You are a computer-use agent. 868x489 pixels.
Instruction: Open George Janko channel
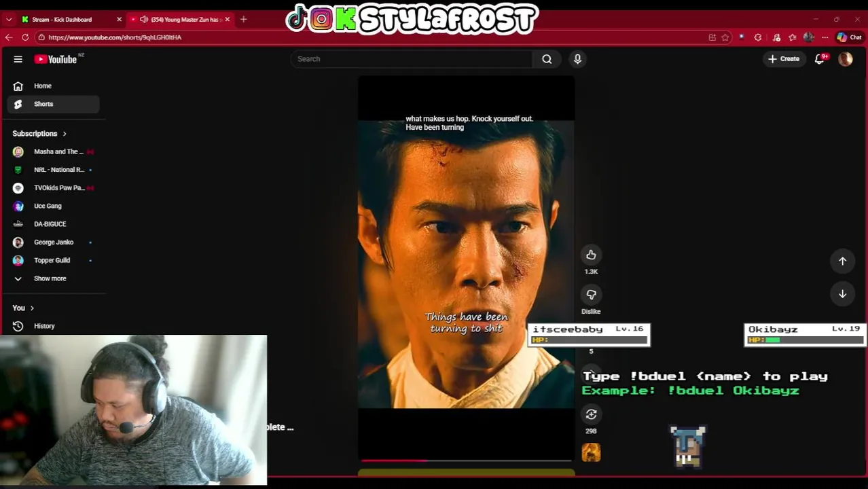[53, 242]
